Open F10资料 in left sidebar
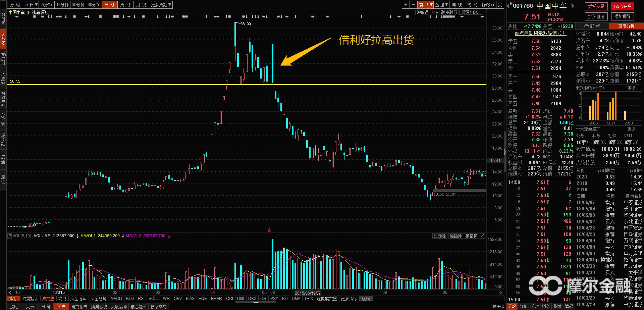This screenshot has width=644, height=310. pos(3,59)
